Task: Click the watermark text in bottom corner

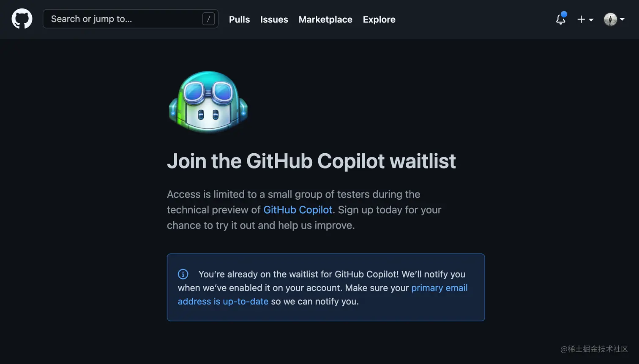Action: tap(594, 349)
